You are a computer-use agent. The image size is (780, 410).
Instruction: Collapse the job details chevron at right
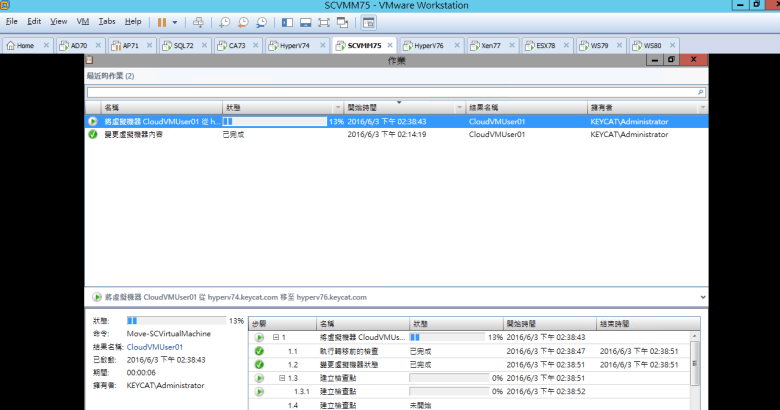(x=702, y=297)
